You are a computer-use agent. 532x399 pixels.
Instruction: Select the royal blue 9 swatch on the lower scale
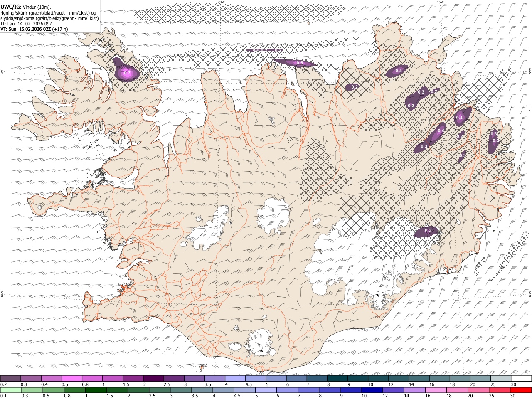click(350, 390)
